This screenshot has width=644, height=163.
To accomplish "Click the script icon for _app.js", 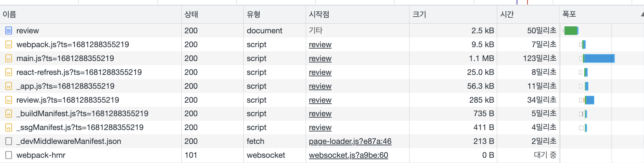I will click(x=9, y=86).
